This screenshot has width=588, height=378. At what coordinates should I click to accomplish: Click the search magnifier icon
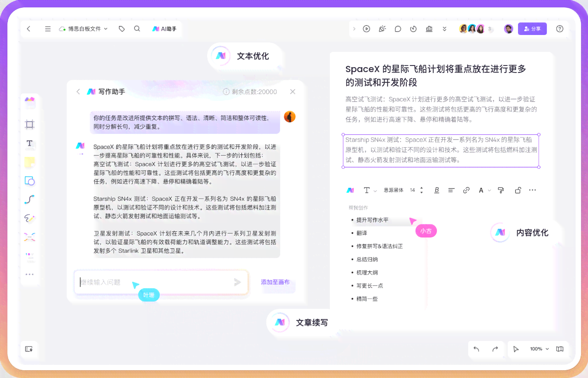point(137,29)
